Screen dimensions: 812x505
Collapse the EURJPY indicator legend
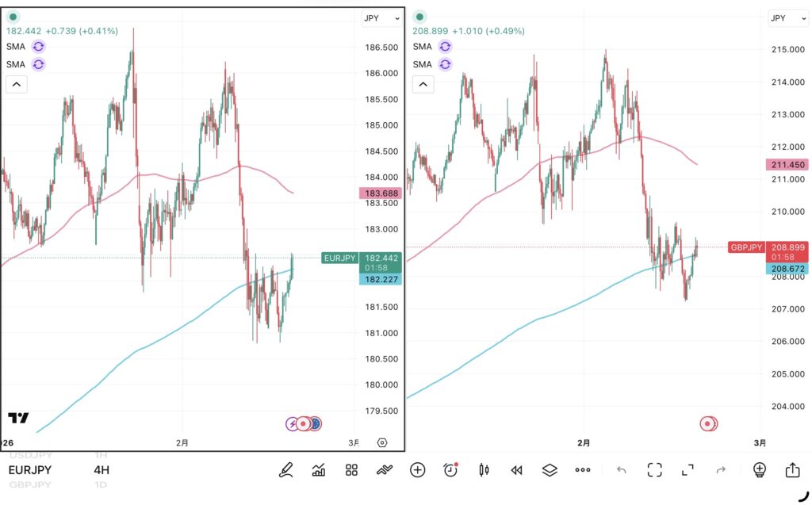click(x=17, y=84)
